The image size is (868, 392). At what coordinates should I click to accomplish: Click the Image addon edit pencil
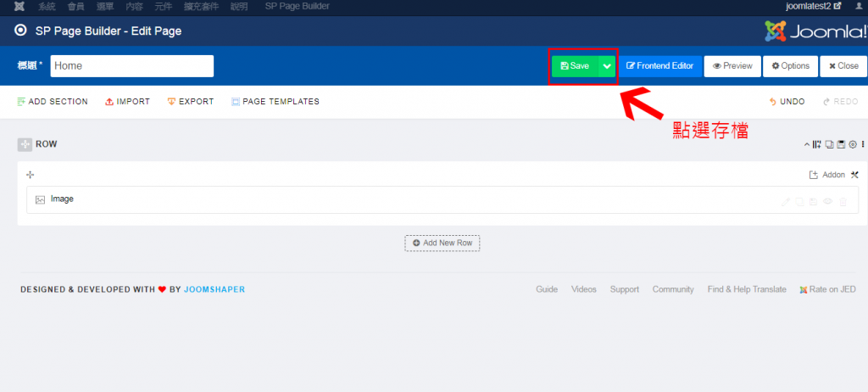[786, 201]
